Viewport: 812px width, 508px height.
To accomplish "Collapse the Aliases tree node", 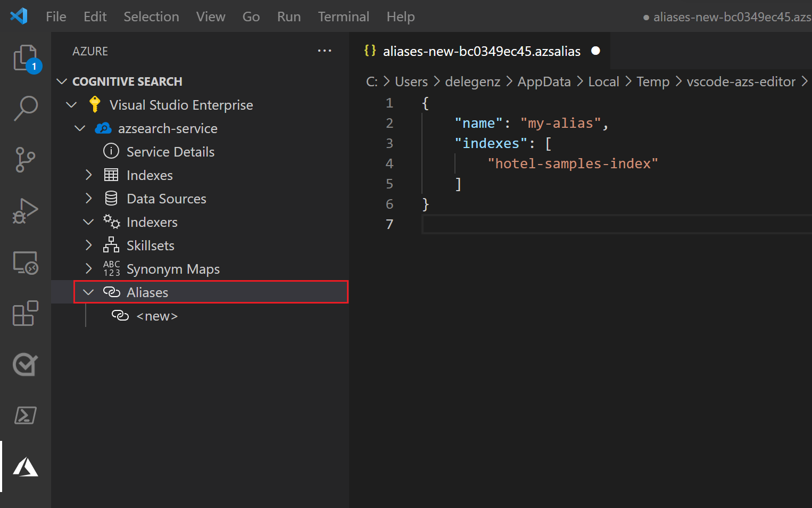I will click(x=88, y=292).
